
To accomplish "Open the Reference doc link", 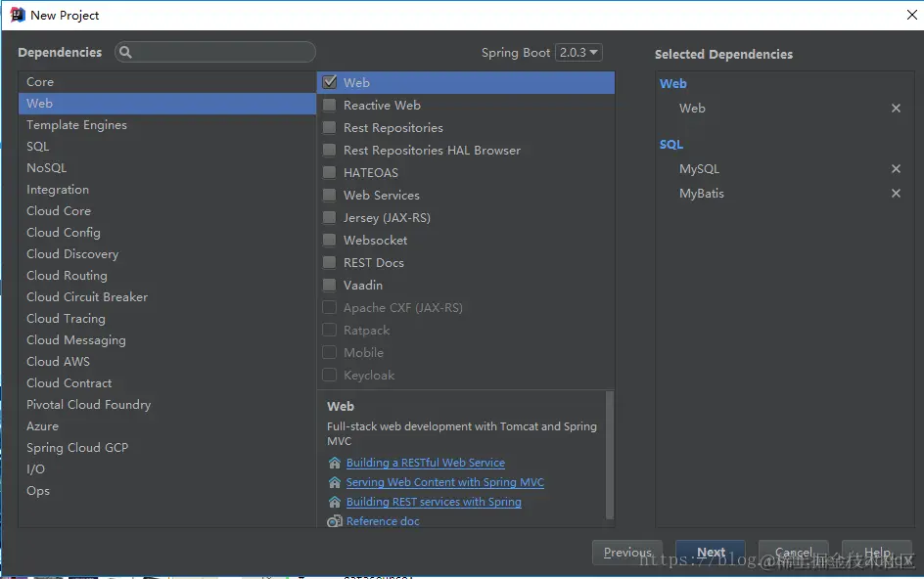I will pos(383,521).
